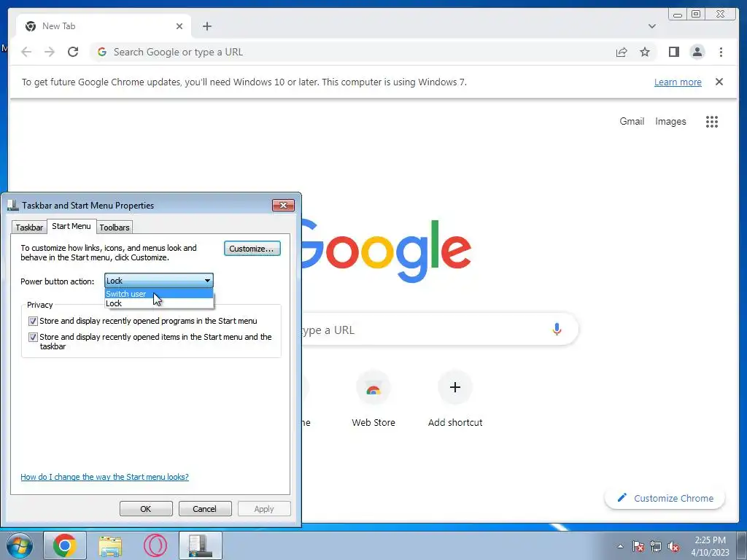Close the New Tab tab
The height and width of the screenshot is (560, 747).
(179, 26)
